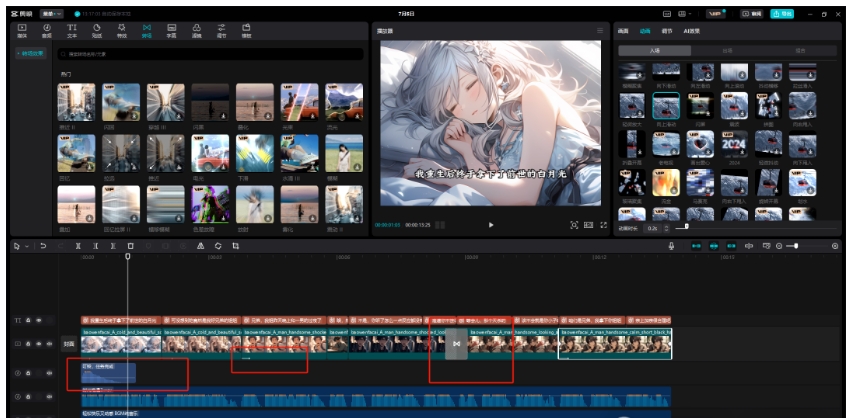Click the 转场效果 category in left sidebar
851x418 pixels.
click(31, 54)
